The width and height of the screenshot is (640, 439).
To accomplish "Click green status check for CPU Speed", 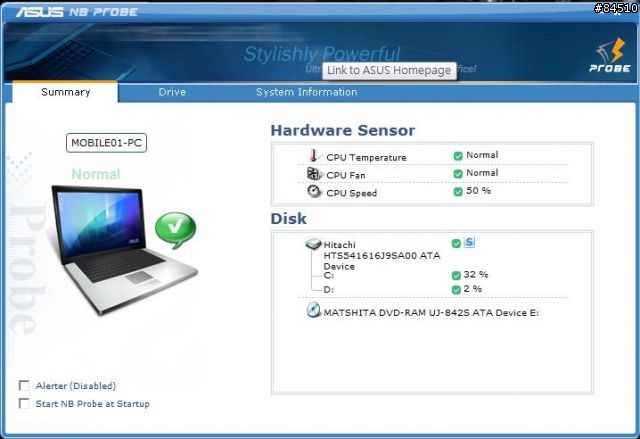I will tap(458, 191).
